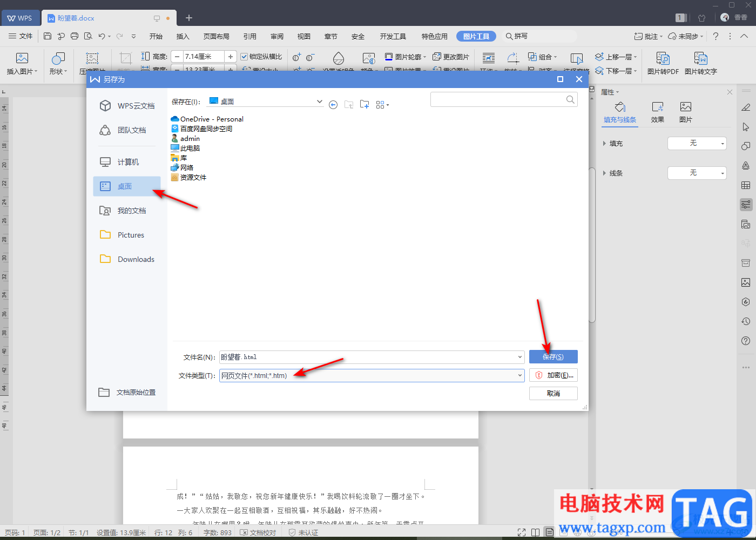Click the Cancel (取消) button
This screenshot has height=540, width=756.
pos(553,393)
